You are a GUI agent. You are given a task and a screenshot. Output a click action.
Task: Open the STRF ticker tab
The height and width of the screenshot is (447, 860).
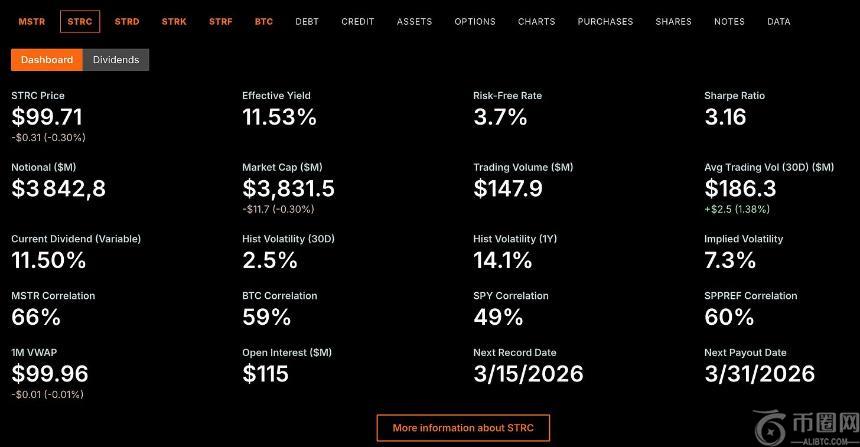click(221, 21)
